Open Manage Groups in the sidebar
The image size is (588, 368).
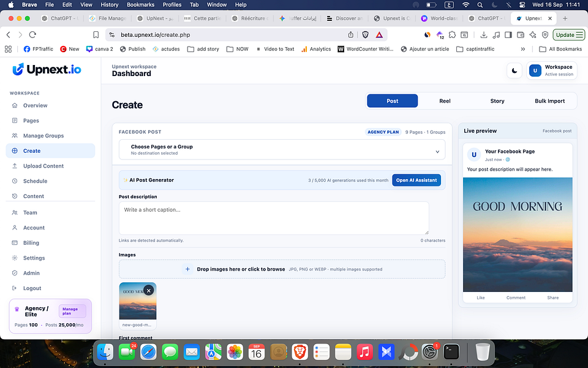[x=51, y=136]
